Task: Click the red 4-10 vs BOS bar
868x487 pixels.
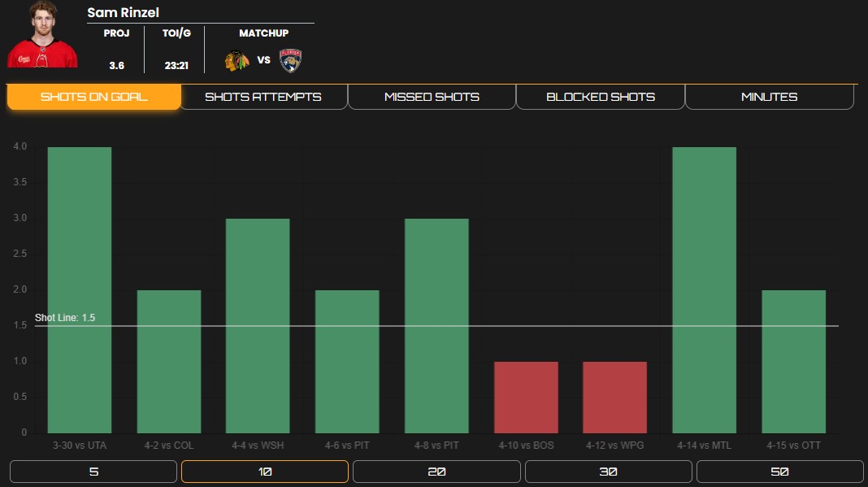Action: (x=526, y=397)
